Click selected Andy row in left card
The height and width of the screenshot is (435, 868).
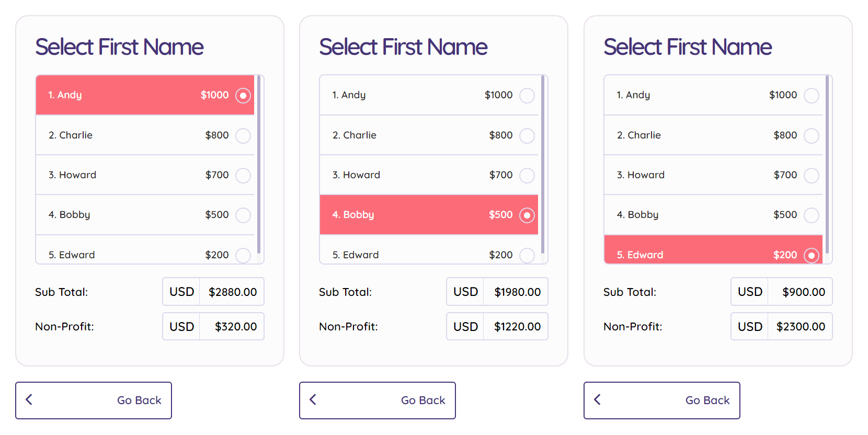145,95
